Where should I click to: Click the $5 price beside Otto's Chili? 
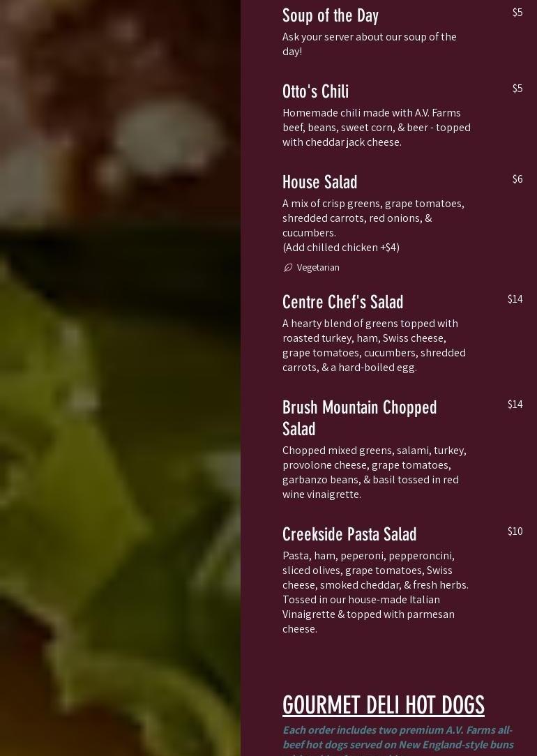tap(517, 89)
